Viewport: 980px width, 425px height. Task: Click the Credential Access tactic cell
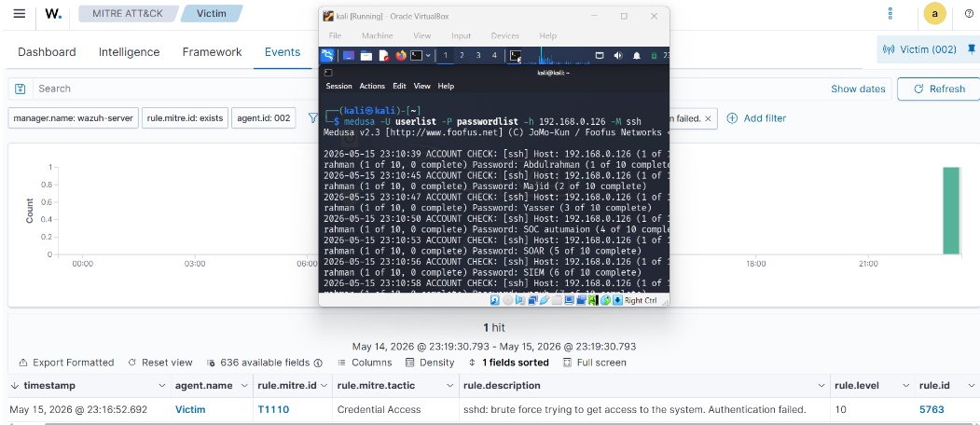[x=379, y=410]
